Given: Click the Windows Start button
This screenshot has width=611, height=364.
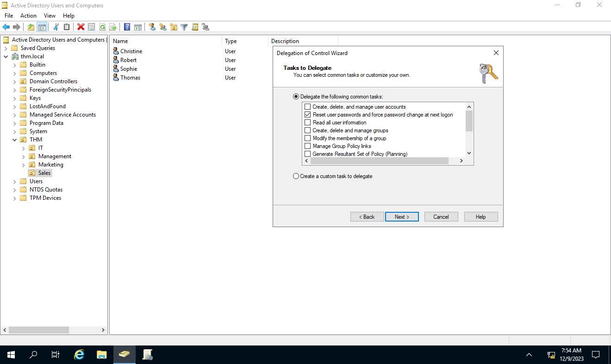Looking at the screenshot, I should point(11,355).
